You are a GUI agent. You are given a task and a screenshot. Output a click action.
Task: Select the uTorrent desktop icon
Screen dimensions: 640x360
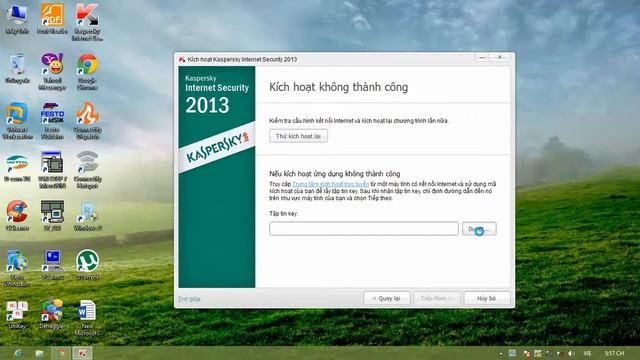click(x=87, y=265)
